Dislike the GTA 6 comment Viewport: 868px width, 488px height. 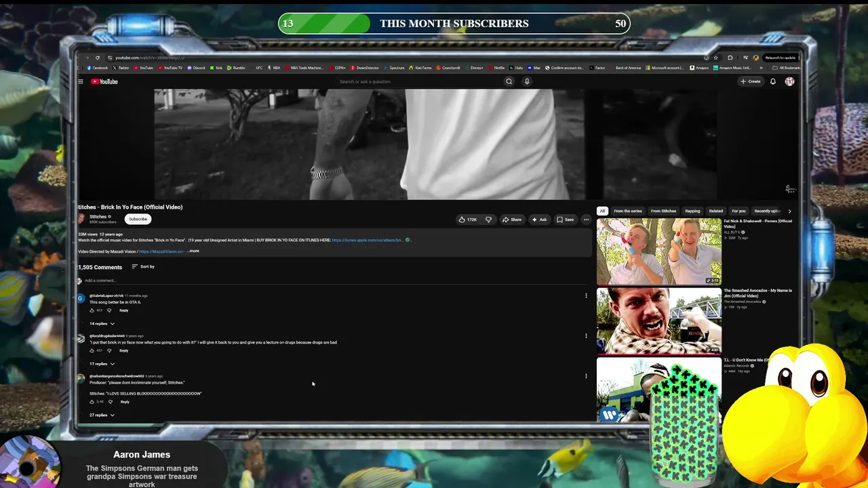[109, 310]
